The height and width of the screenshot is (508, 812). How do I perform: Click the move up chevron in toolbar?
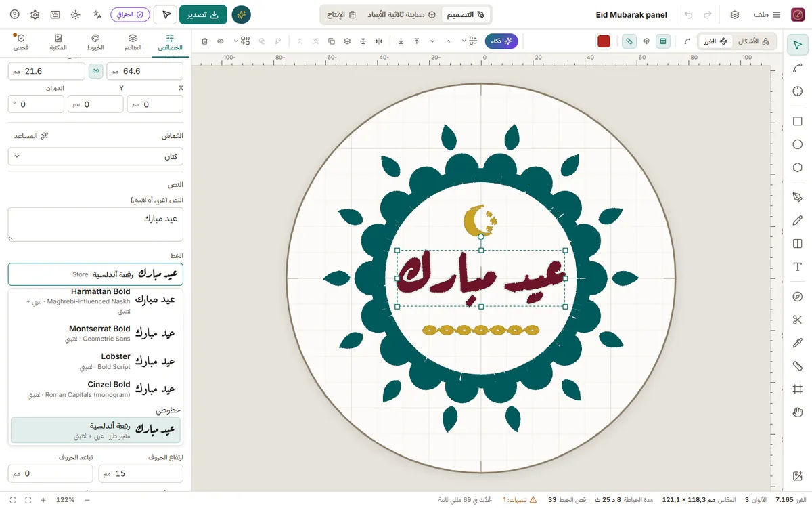click(x=448, y=41)
